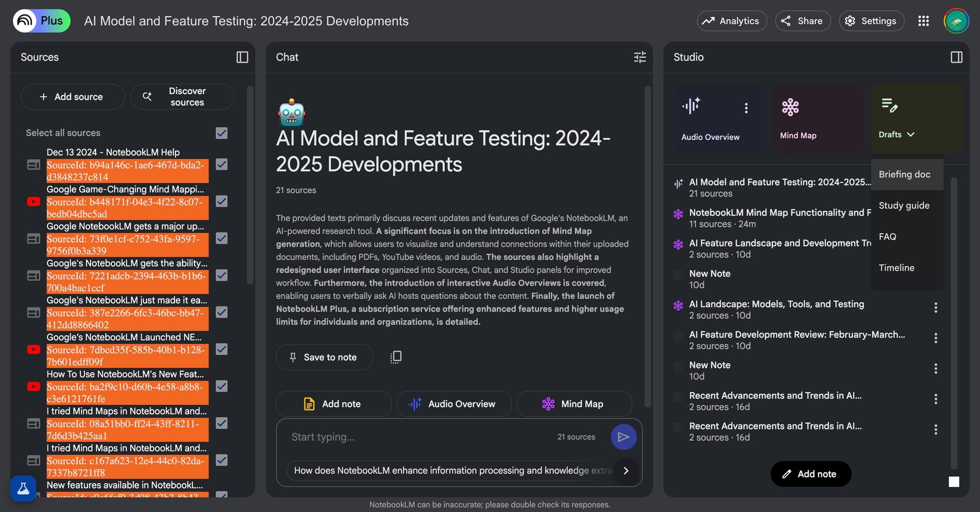Click the Studio notes list scrollbar
Viewport: 980px width, 512px height.
pyautogui.click(x=954, y=324)
